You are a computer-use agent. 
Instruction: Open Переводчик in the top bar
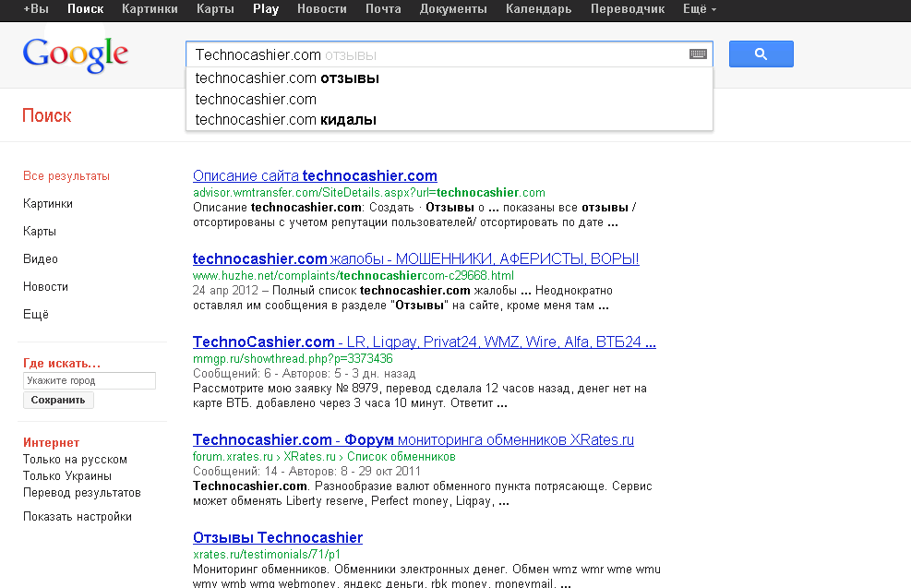628,8
